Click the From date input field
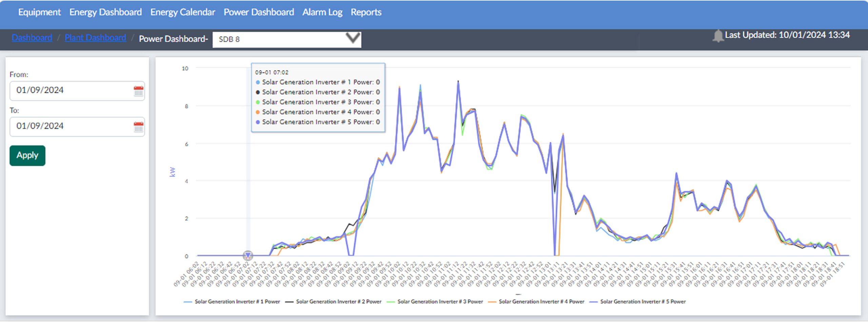This screenshot has width=868, height=322. [x=71, y=91]
